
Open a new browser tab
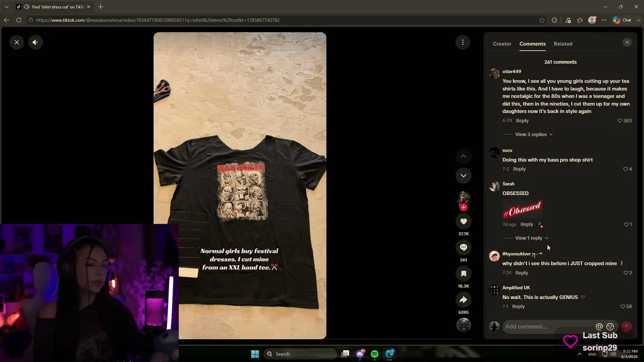point(101,7)
